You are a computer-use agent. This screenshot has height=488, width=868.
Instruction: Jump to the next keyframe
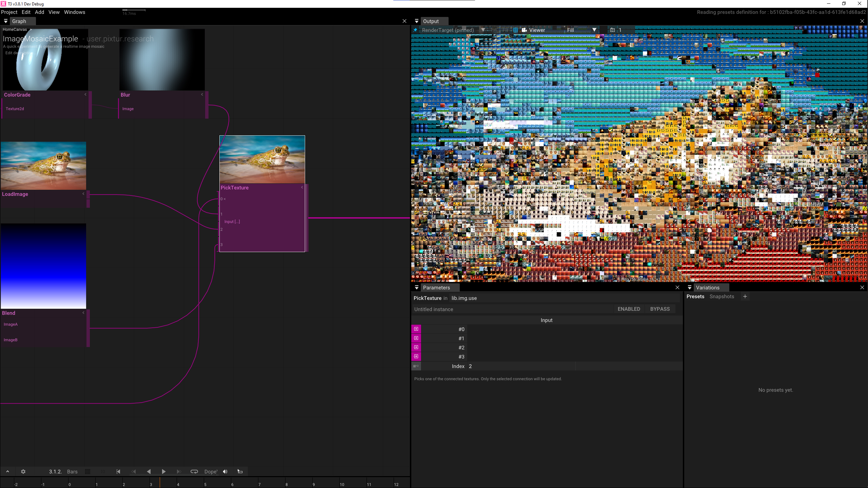point(179,471)
